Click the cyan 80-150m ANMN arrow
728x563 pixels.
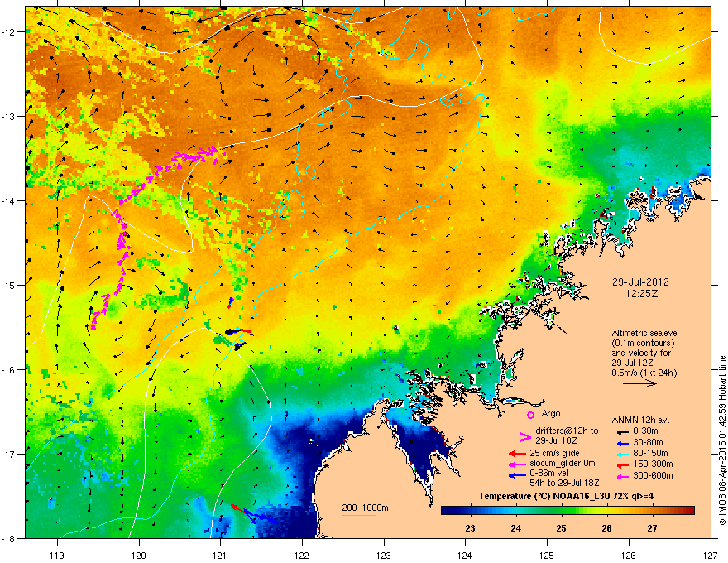[622, 454]
